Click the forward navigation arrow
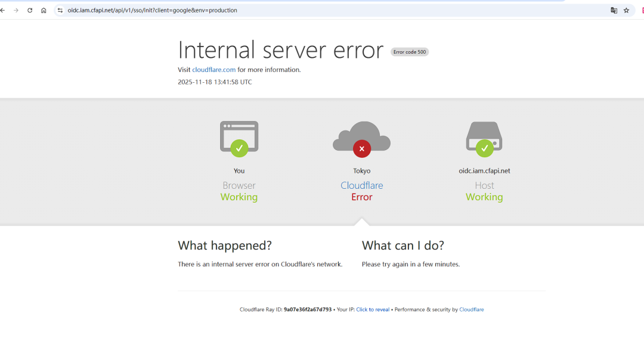The width and height of the screenshot is (644, 358). [x=16, y=10]
